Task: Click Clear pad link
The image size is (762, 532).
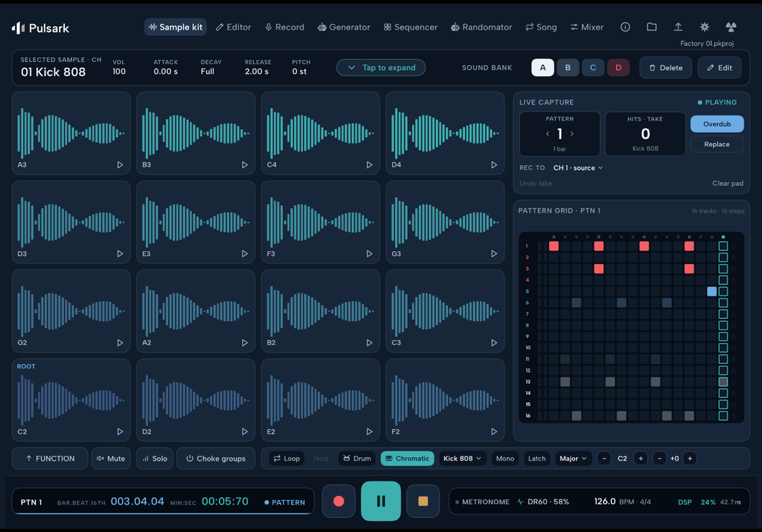Action: (727, 183)
